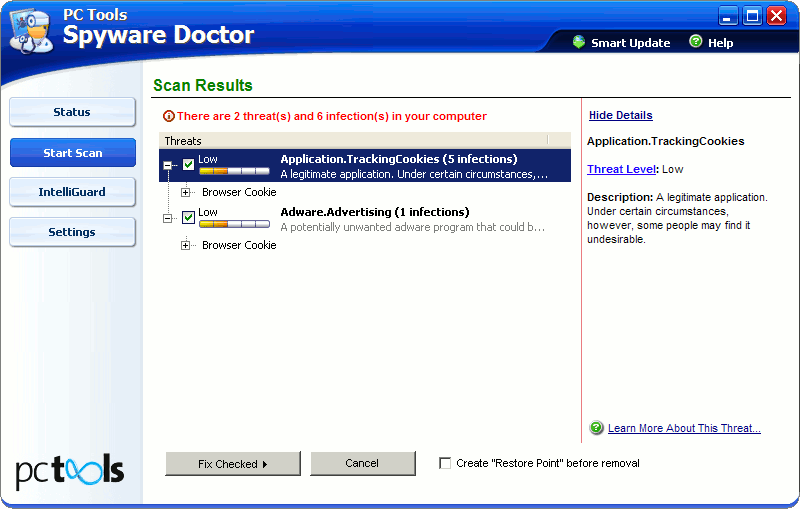Open the Settings section
The image size is (800, 509).
point(72,232)
